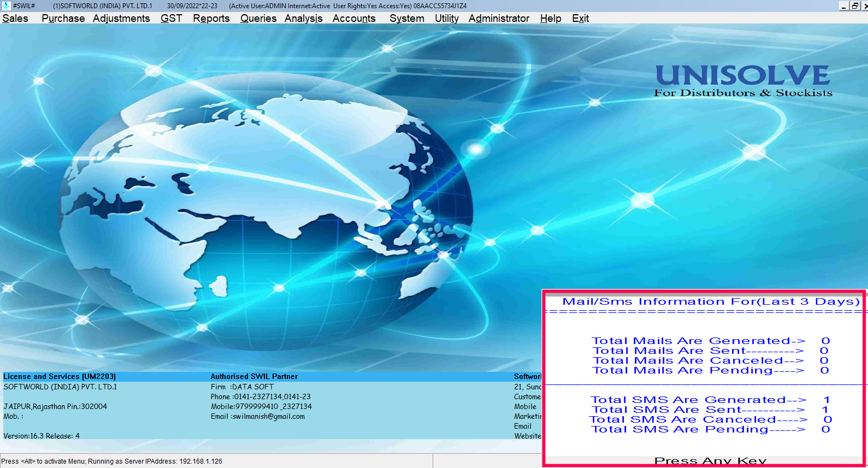Open the Utility menu
This screenshot has height=468, width=868.
pos(446,19)
